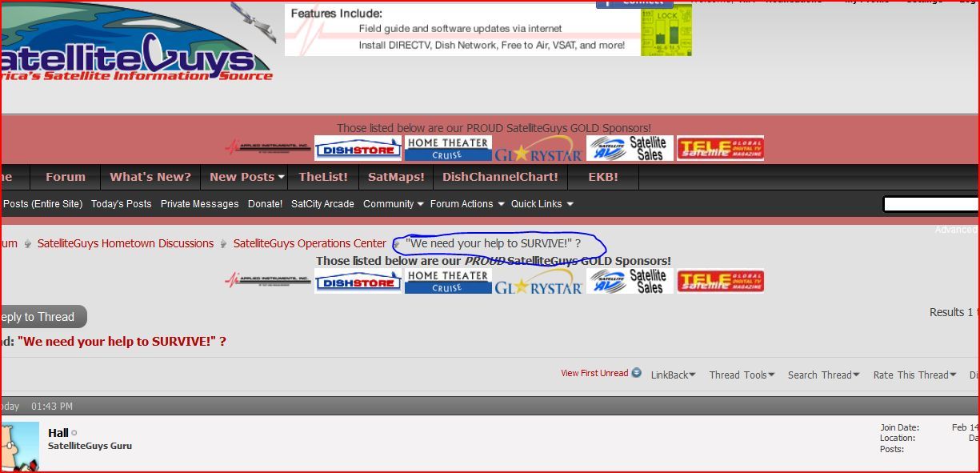Open the LinkBack dropdown
This screenshot has height=473, width=980.
pyautogui.click(x=673, y=375)
